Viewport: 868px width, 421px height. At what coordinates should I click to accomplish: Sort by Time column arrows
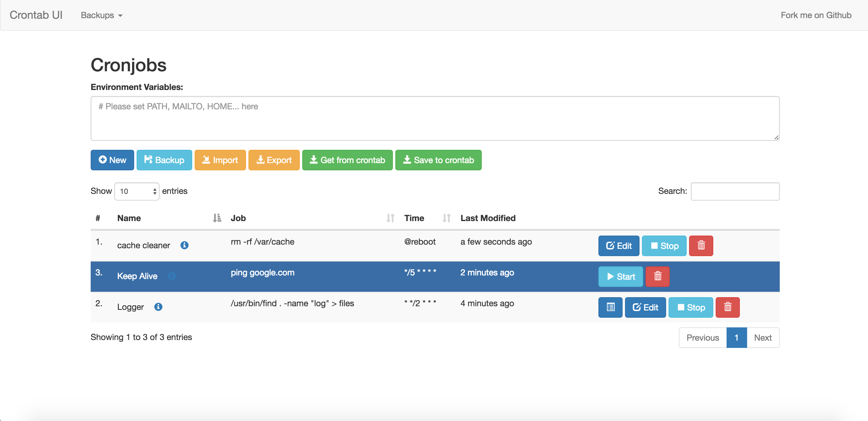pyautogui.click(x=446, y=218)
